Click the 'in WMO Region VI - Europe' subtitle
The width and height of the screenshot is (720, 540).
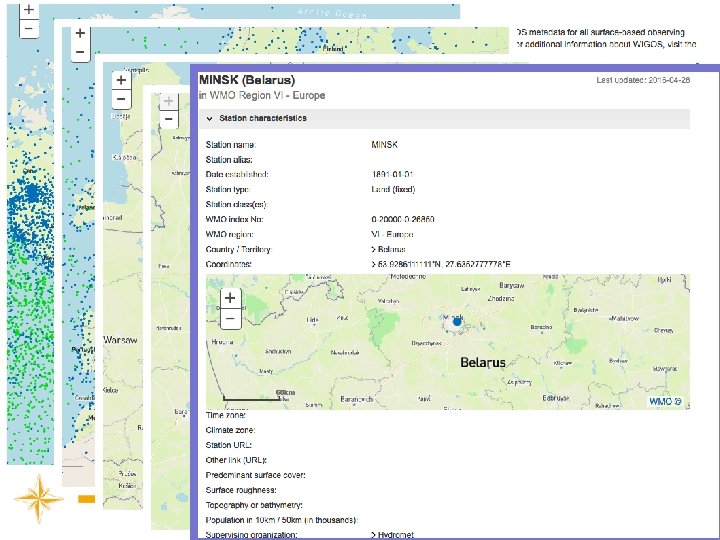coord(262,96)
